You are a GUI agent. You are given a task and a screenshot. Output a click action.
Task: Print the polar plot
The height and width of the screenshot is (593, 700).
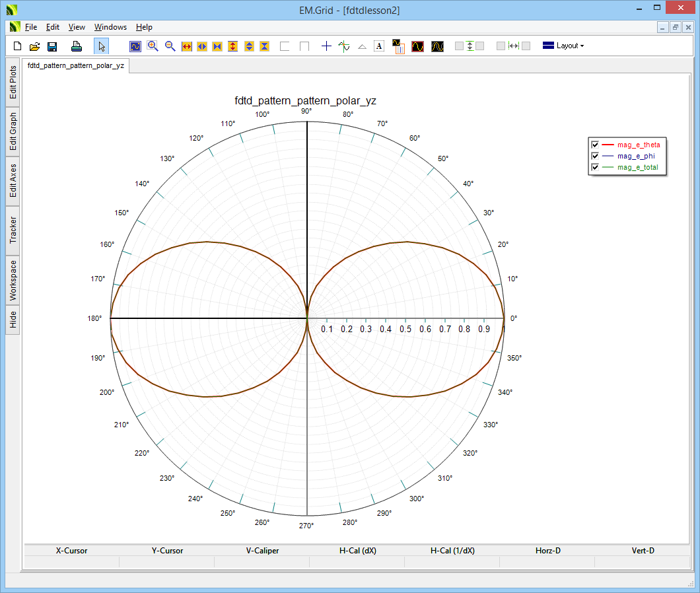[77, 46]
